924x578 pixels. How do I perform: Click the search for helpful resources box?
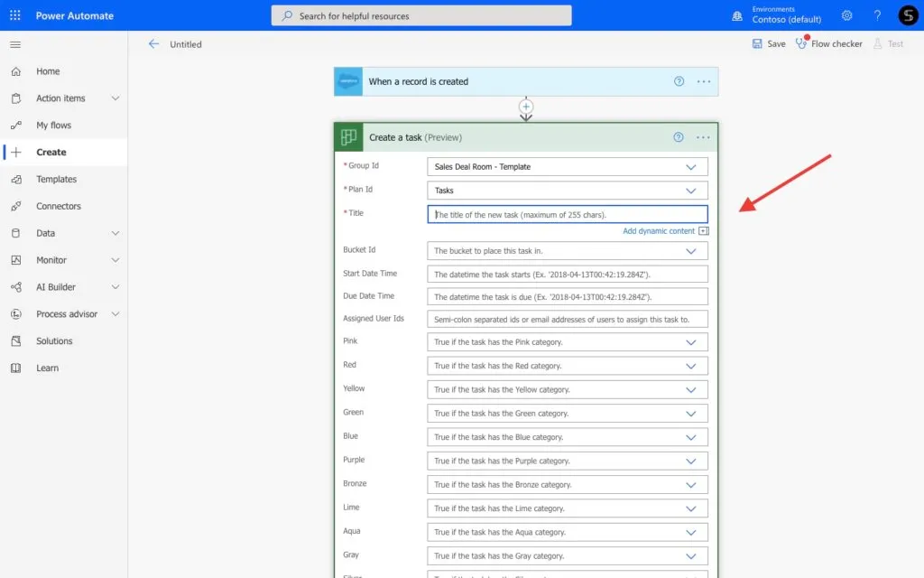[x=420, y=16]
